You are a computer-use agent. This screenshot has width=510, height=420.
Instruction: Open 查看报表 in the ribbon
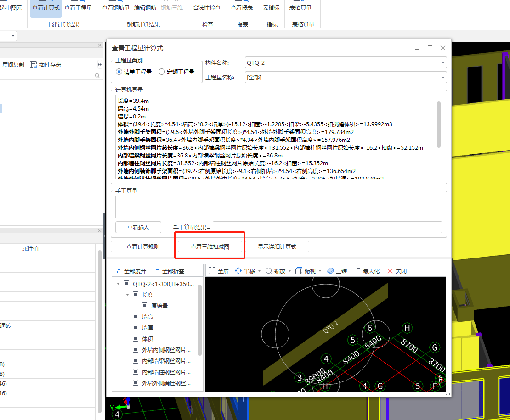pyautogui.click(x=242, y=7)
